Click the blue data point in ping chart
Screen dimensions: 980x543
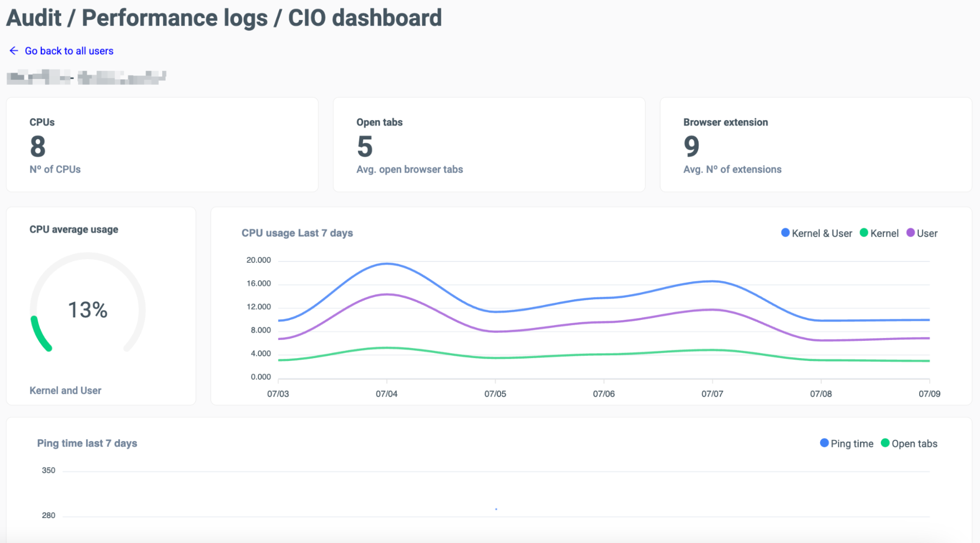[x=496, y=509]
